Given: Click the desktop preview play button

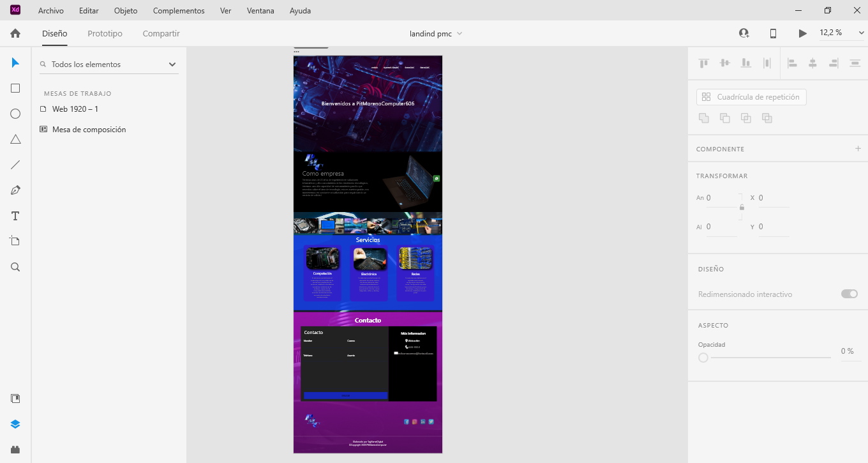Looking at the screenshot, I should click(x=802, y=33).
